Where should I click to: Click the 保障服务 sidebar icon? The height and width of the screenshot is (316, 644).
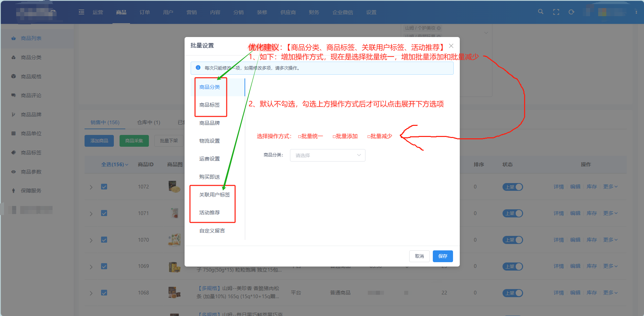pyautogui.click(x=13, y=190)
